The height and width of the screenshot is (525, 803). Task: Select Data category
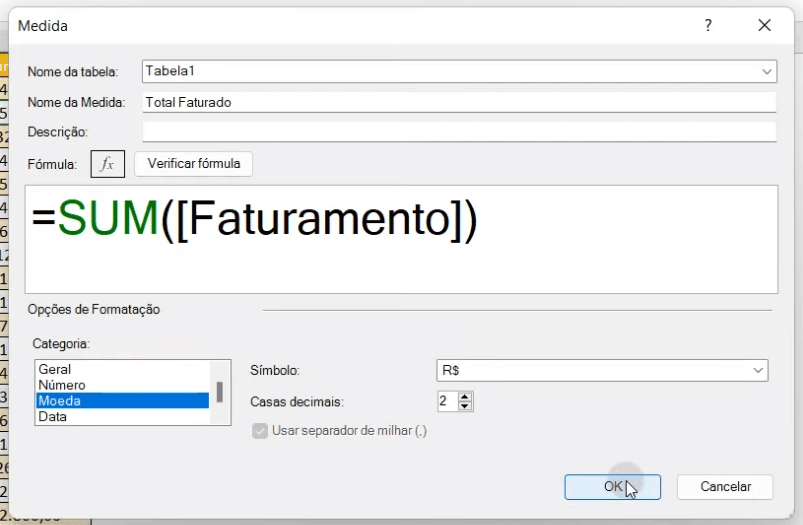pos(122,416)
